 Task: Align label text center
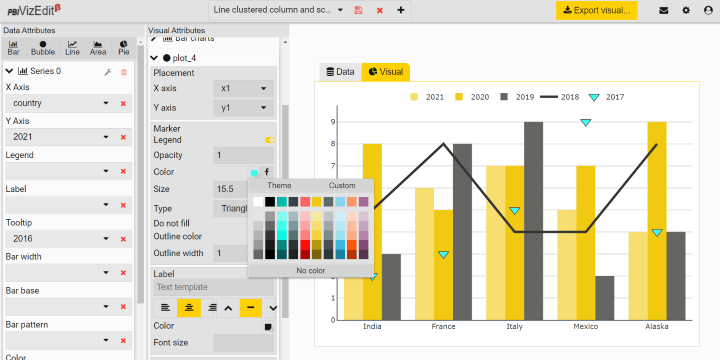(189, 308)
